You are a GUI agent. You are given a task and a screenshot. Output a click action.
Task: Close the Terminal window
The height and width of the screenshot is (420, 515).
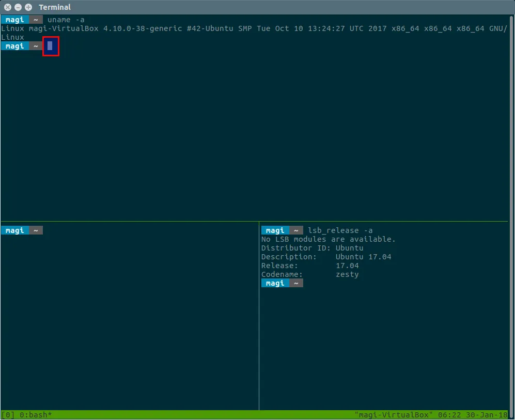point(8,7)
